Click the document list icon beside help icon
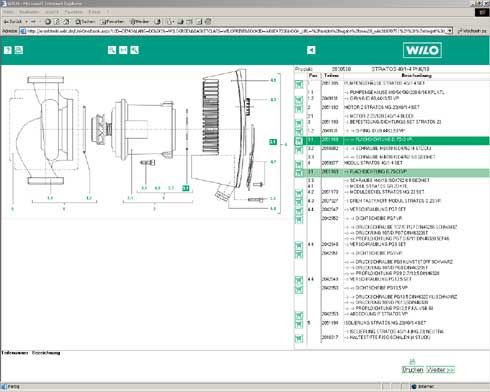 pyautogui.click(x=19, y=50)
